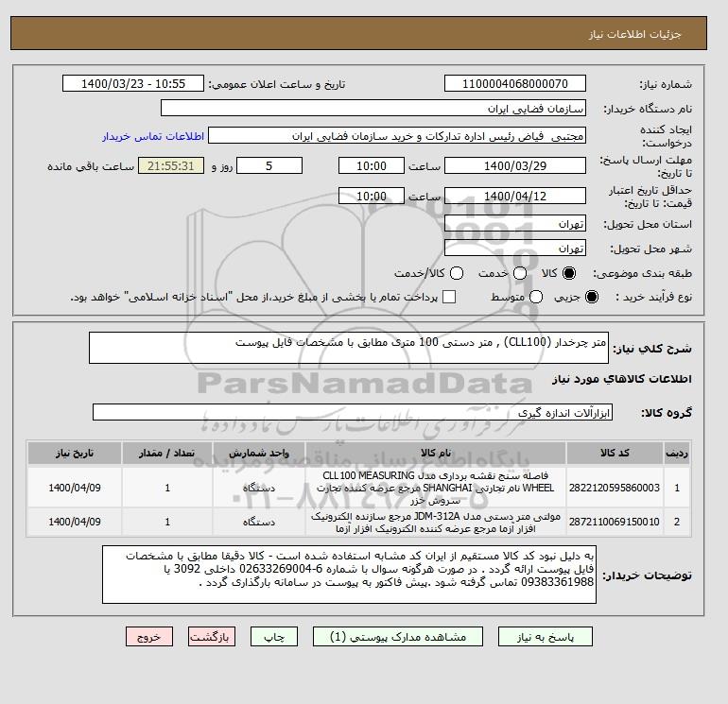Select the متوسط purchase type radio
This screenshot has height=704, width=728.
pyautogui.click(x=536, y=297)
